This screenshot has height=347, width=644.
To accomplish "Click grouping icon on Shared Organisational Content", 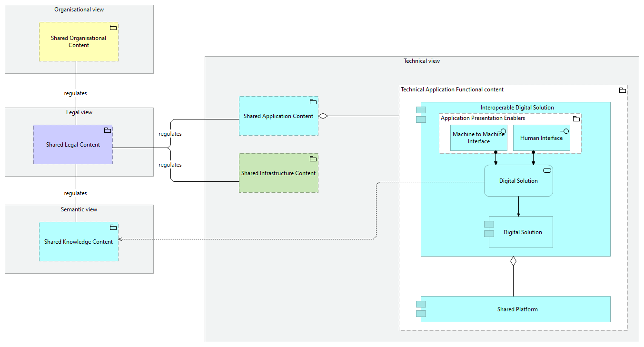I will point(113,28).
